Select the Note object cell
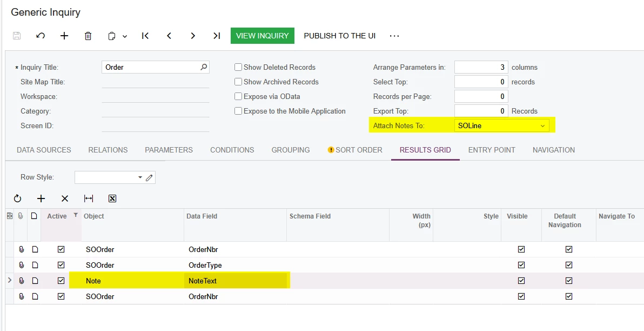 [x=133, y=281]
